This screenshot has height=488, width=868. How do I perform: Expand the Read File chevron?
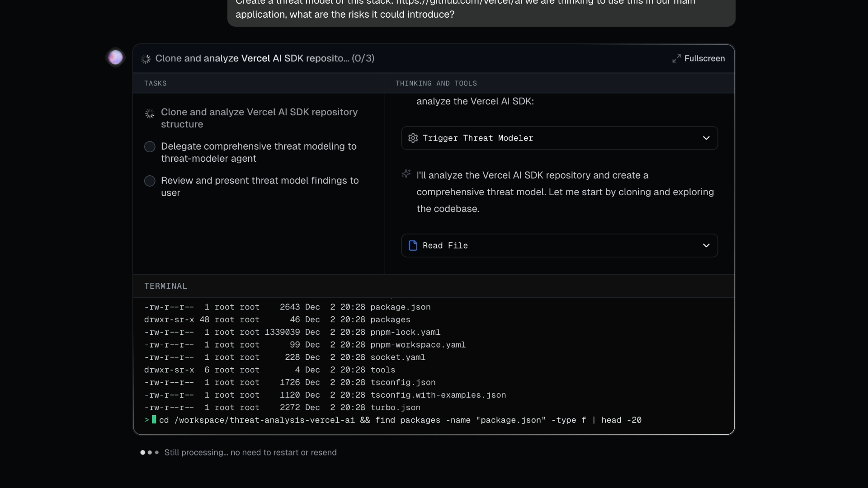[x=706, y=245]
